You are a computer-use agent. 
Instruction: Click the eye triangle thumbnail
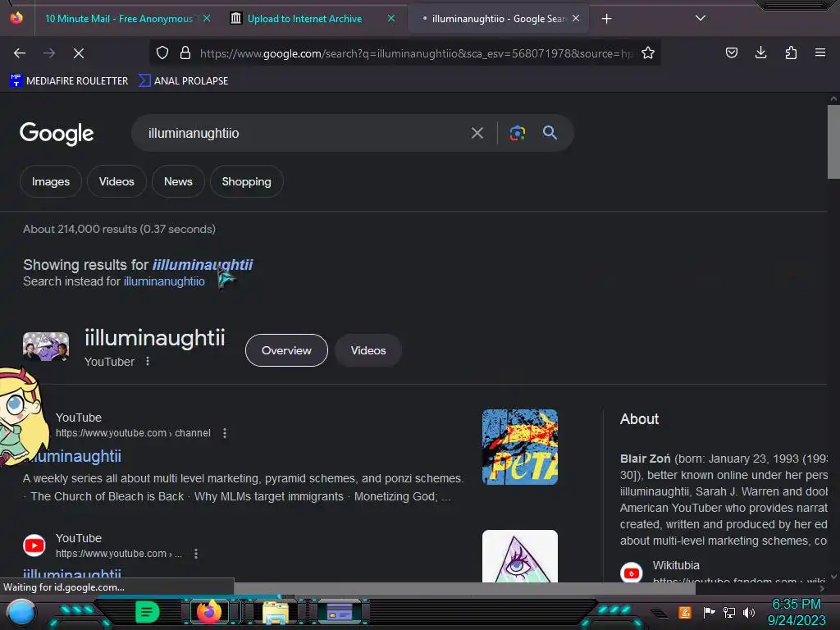point(519,556)
